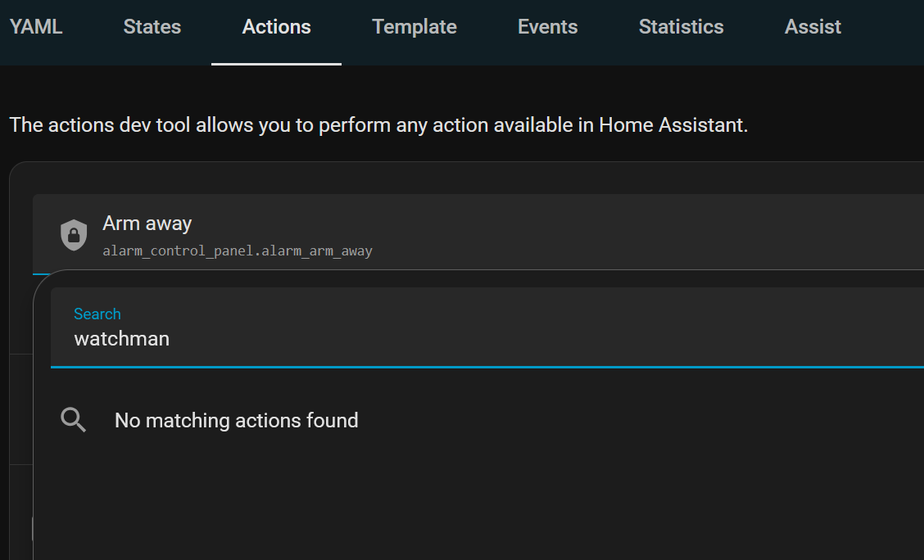Screen dimensions: 924x560
Task: Go to the Template tab
Action: (414, 27)
